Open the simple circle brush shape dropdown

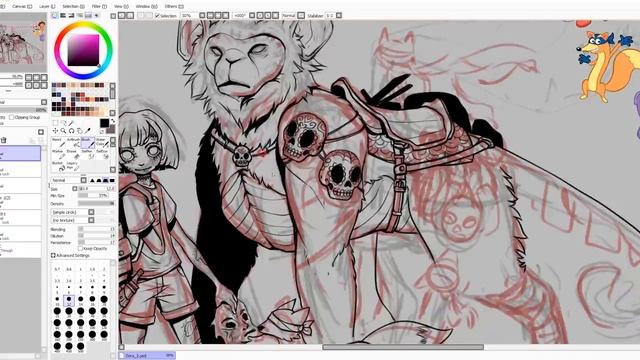(x=72, y=212)
